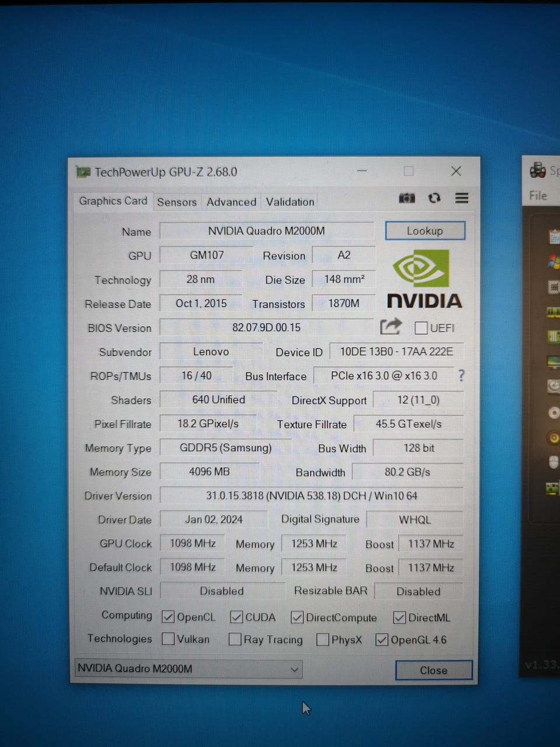The width and height of the screenshot is (560, 747).
Task: Click the Default Clock row Memory 1253 MHz
Action: point(314,567)
